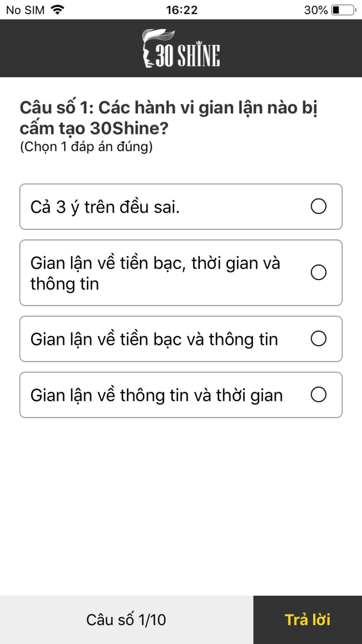Select radio for 'Gian lận về tiền bạc và thông tin'
Screen dimensions: 362x644
[319, 339]
